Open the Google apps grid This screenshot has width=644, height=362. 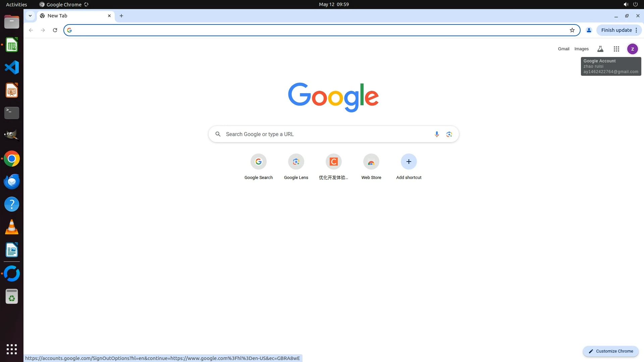tap(616, 49)
